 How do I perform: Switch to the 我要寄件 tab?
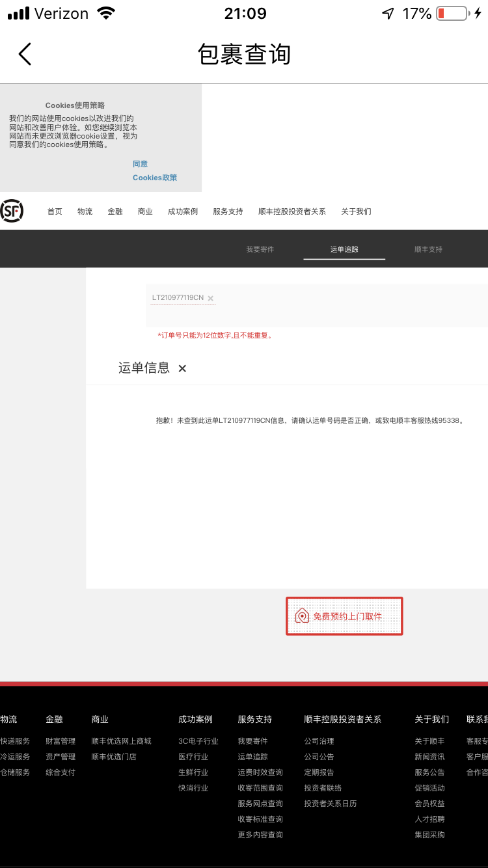pyautogui.click(x=260, y=249)
